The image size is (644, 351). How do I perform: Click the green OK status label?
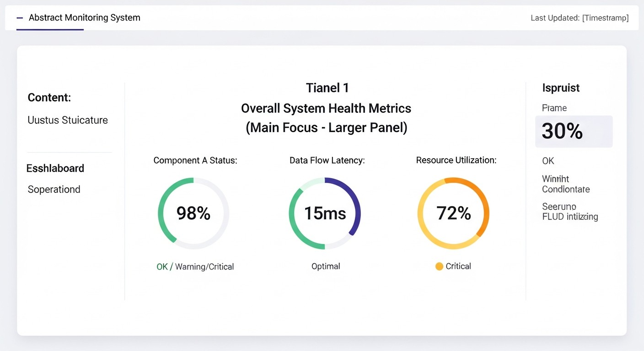pos(162,267)
